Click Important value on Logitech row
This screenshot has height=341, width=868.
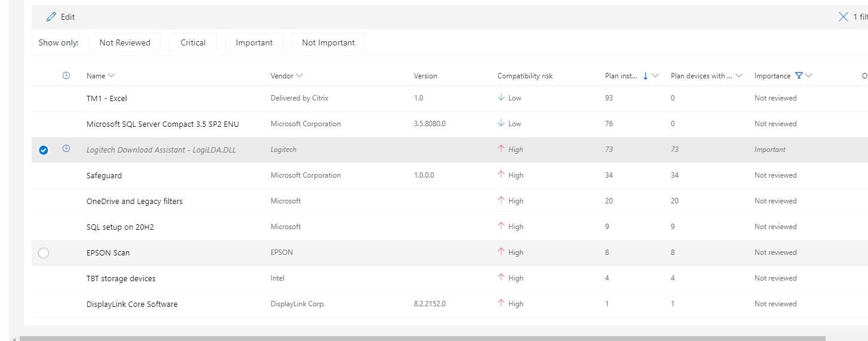point(770,150)
